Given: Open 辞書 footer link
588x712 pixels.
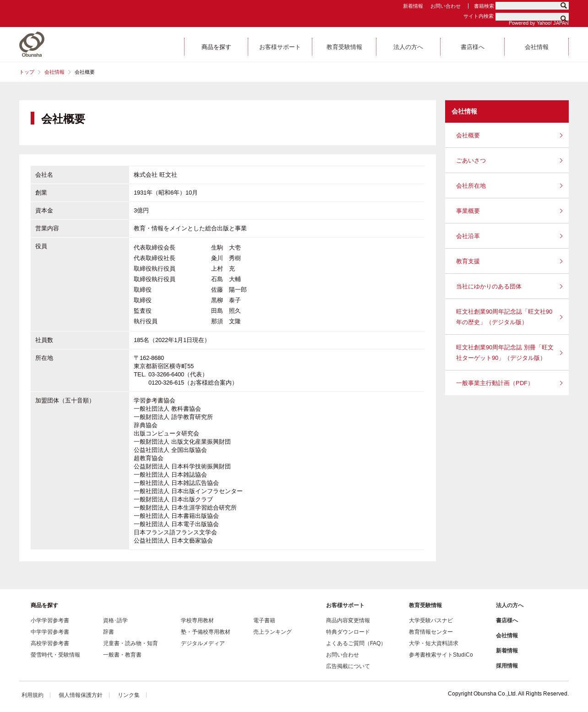Looking at the screenshot, I should 109,632.
